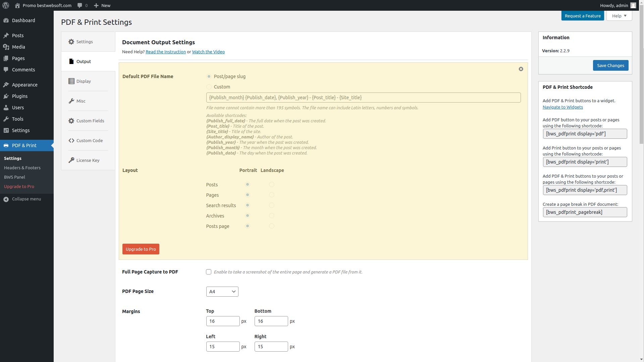Viewport: 644px width, 362px height.
Task: Click the Plugins plug icon
Action: [6, 96]
